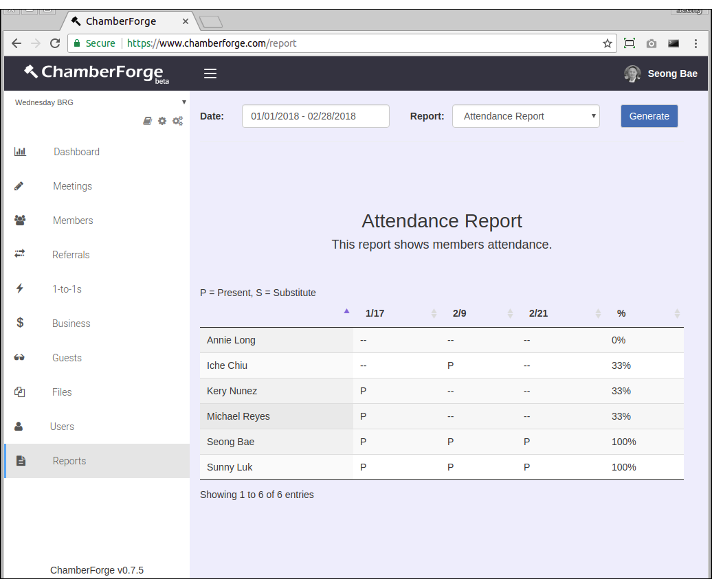This screenshot has height=588, width=712.
Task: Open Members using the people icon
Action: (20, 220)
